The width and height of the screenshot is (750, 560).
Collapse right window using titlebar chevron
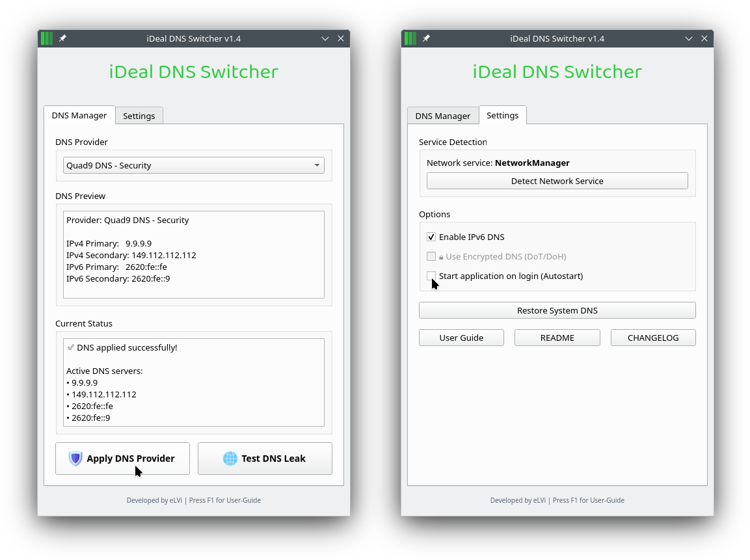pyautogui.click(x=689, y=38)
